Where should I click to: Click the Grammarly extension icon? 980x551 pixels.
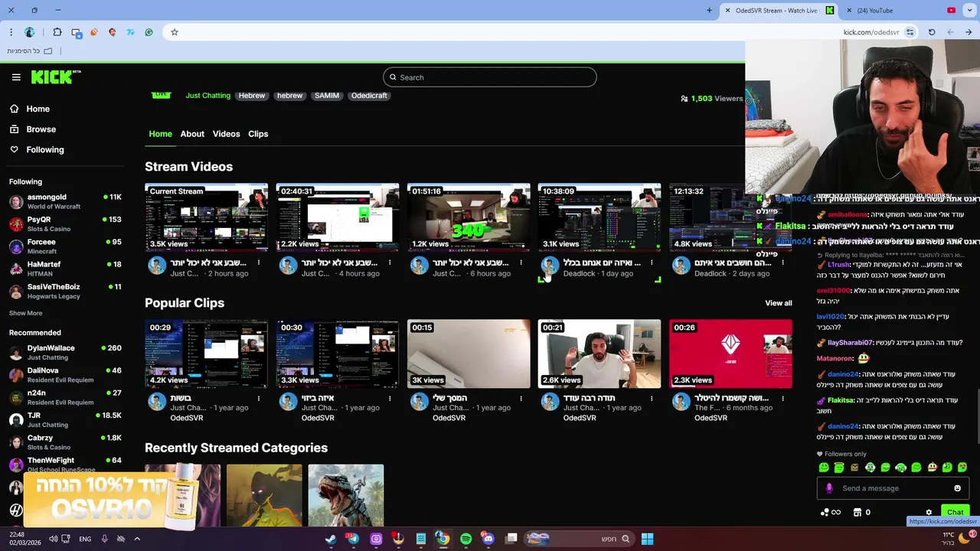[149, 32]
